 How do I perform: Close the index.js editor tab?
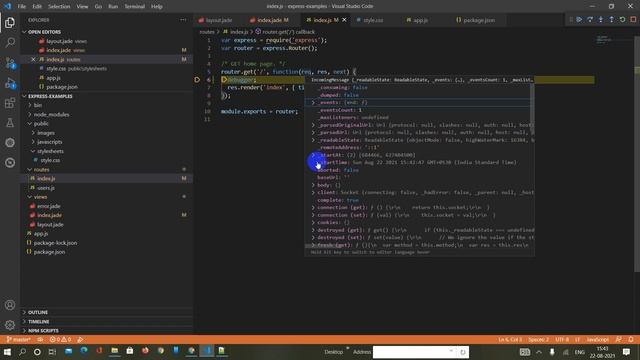(344, 20)
